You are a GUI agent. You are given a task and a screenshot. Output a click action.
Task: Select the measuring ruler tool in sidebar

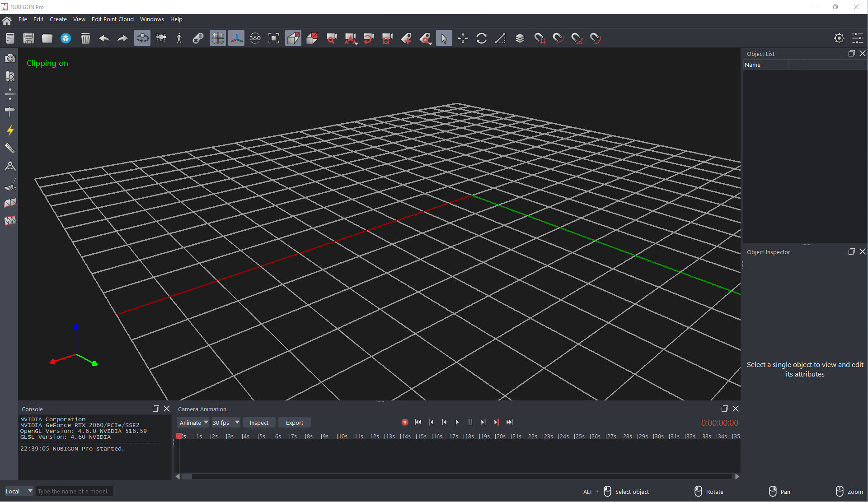tap(10, 148)
